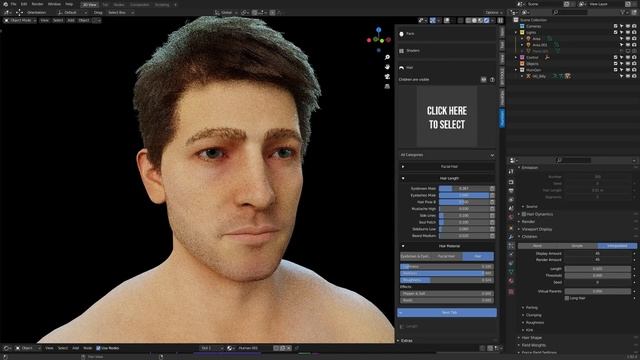Image resolution: width=640 pixels, height=360 pixels.
Task: Click the hair preview thumbnail selector
Action: pyautogui.click(x=447, y=117)
